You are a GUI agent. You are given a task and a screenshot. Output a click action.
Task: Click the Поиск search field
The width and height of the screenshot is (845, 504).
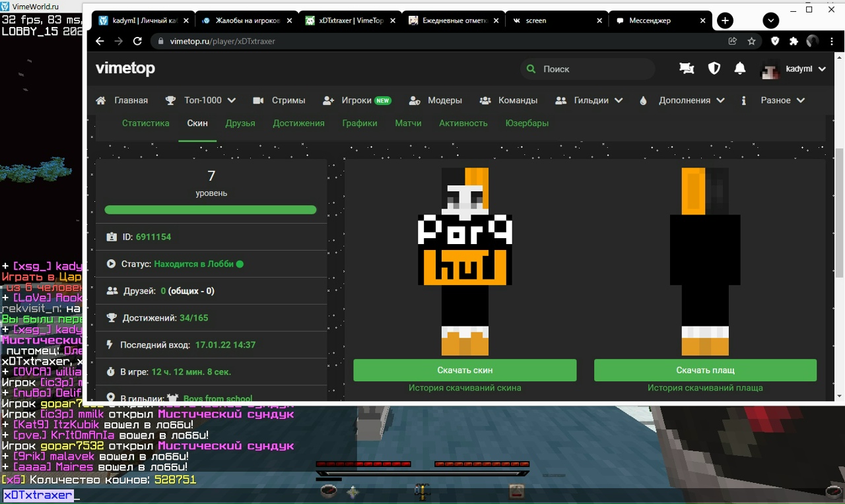(588, 69)
